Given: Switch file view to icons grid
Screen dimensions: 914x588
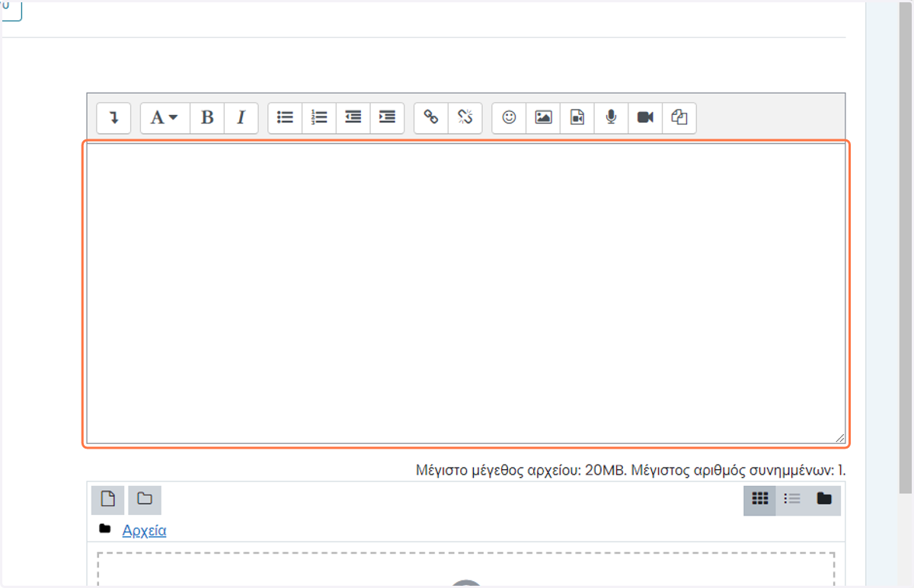Looking at the screenshot, I should tap(759, 500).
